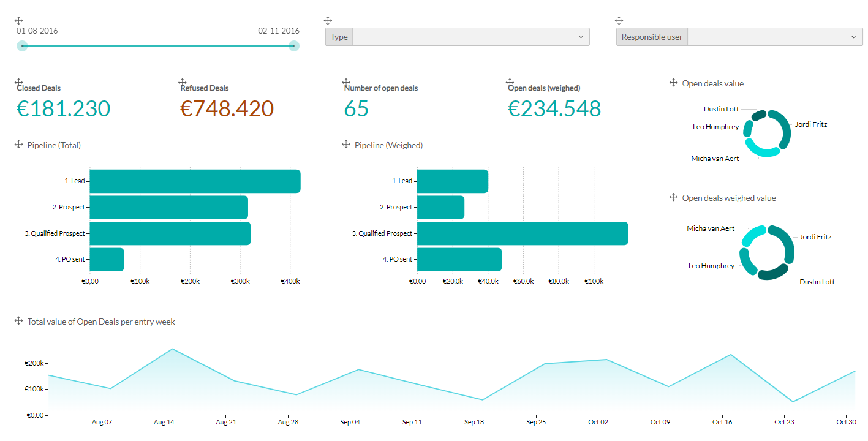Click the start handle of the date slider
868x441 pixels.
22,46
